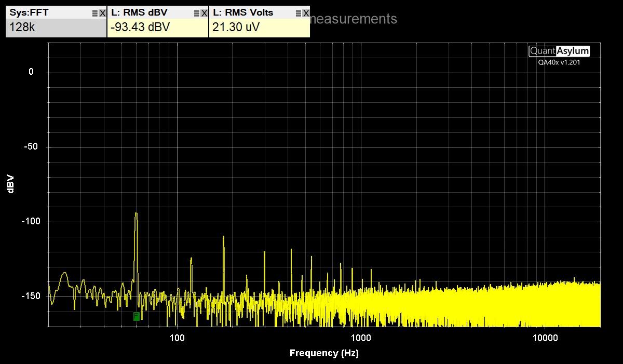This screenshot has width=623, height=364.
Task: Click the L: RMS dBV title
Action: (x=139, y=12)
